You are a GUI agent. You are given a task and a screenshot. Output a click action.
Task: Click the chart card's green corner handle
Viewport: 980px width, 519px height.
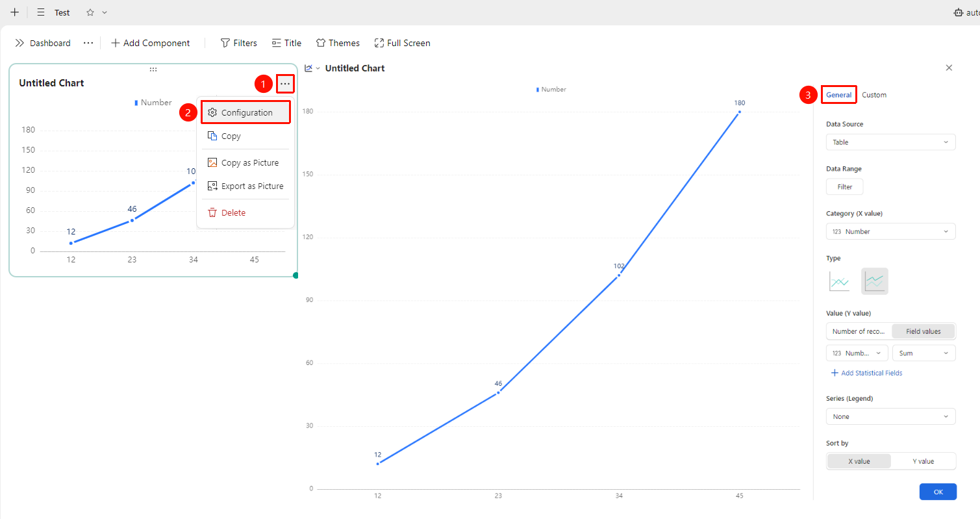pos(295,275)
